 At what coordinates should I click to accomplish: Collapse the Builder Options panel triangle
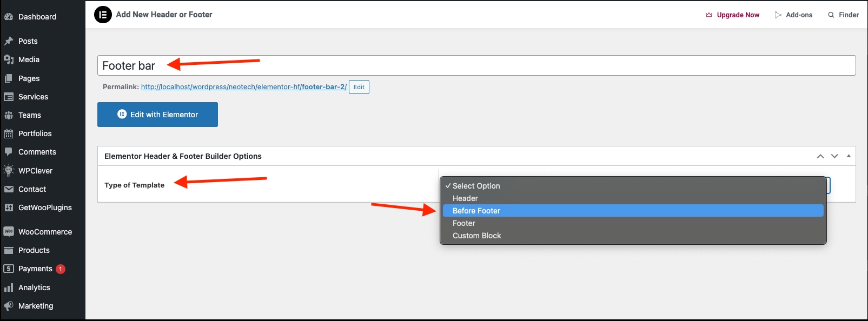pyautogui.click(x=849, y=156)
